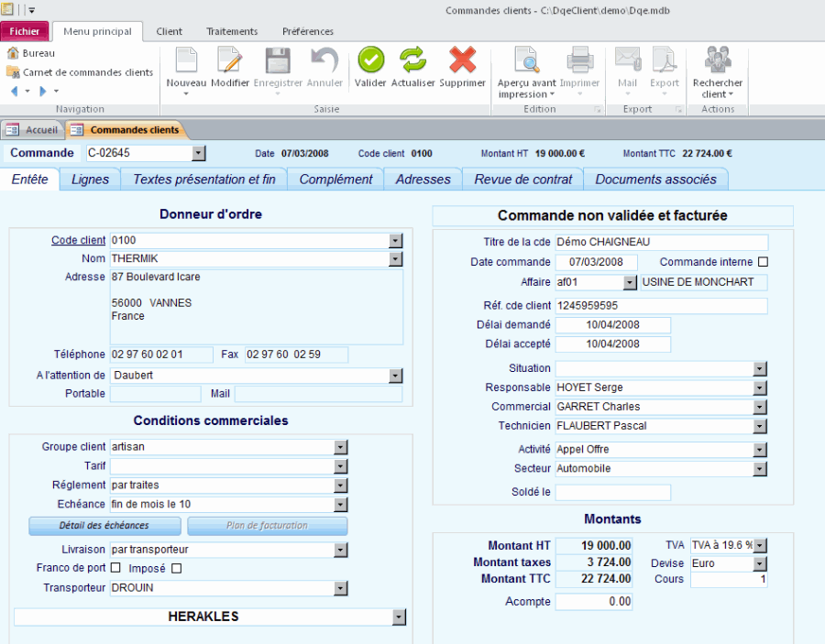Toggle the Imposé checkbox
This screenshot has width=825, height=644.
[175, 568]
